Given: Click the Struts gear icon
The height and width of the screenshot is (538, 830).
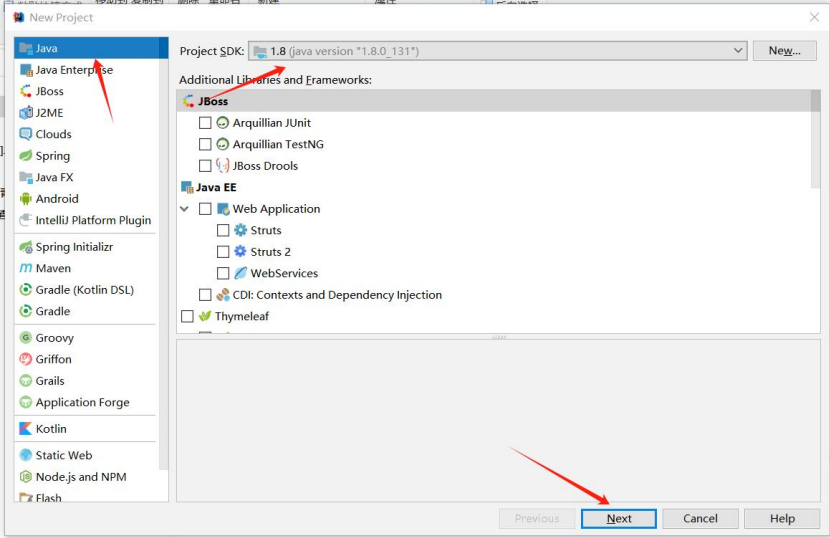Looking at the screenshot, I should click(x=240, y=230).
